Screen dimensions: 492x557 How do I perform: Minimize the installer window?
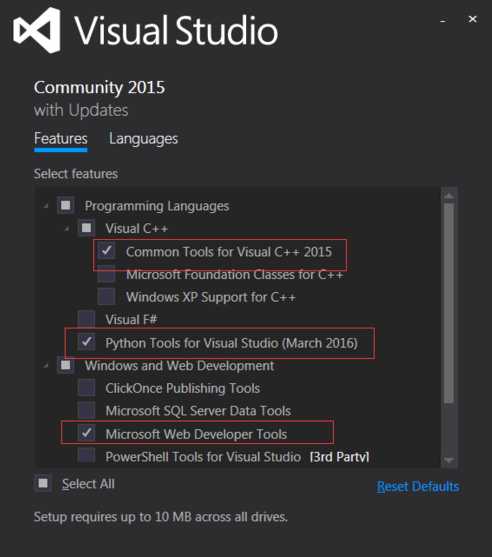(x=443, y=21)
